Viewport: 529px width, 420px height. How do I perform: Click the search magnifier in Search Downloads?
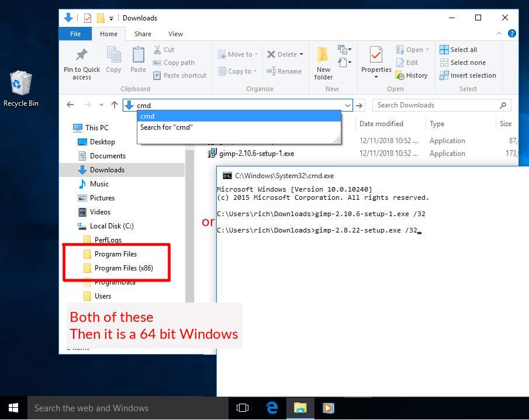[x=503, y=105]
